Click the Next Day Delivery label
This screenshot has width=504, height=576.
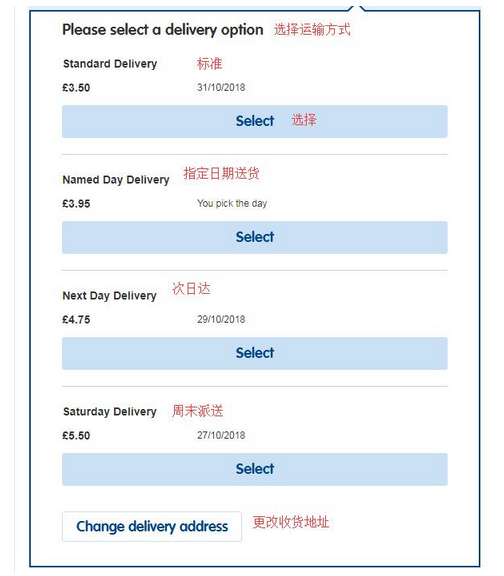pos(109,296)
